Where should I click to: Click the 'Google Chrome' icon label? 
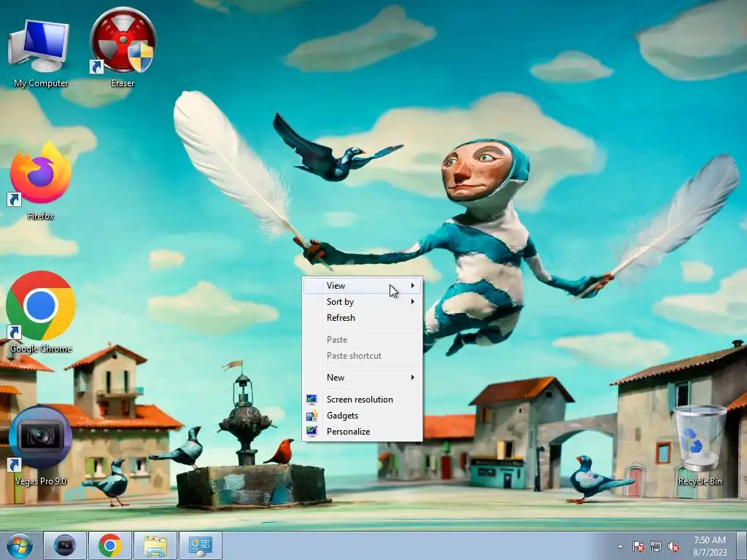(41, 349)
